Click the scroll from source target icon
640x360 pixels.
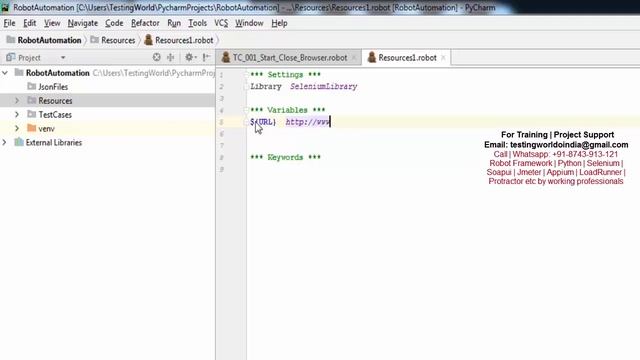(156, 57)
